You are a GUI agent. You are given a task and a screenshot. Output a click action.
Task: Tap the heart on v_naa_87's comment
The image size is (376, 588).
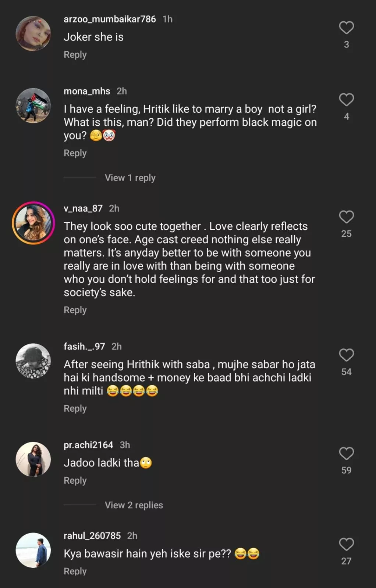click(346, 217)
